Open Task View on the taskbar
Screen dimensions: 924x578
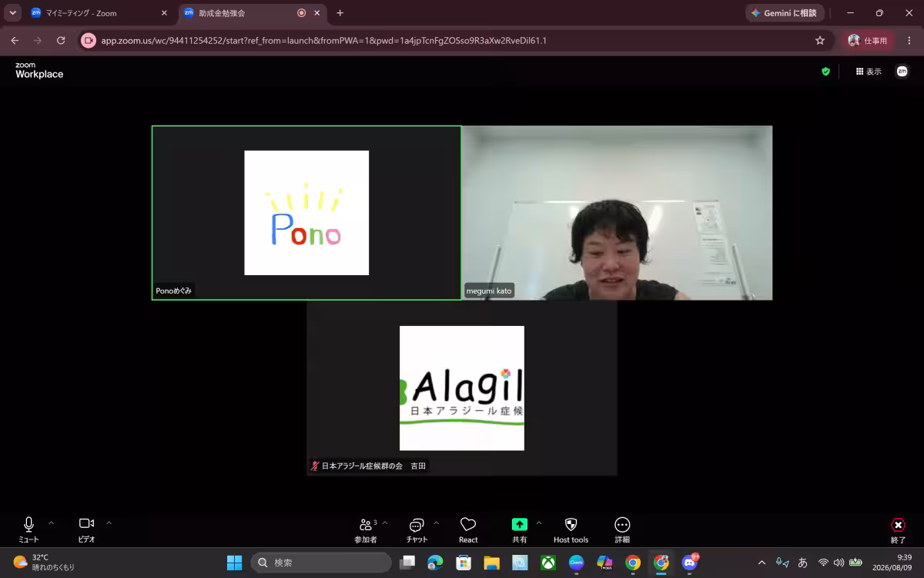click(407, 563)
